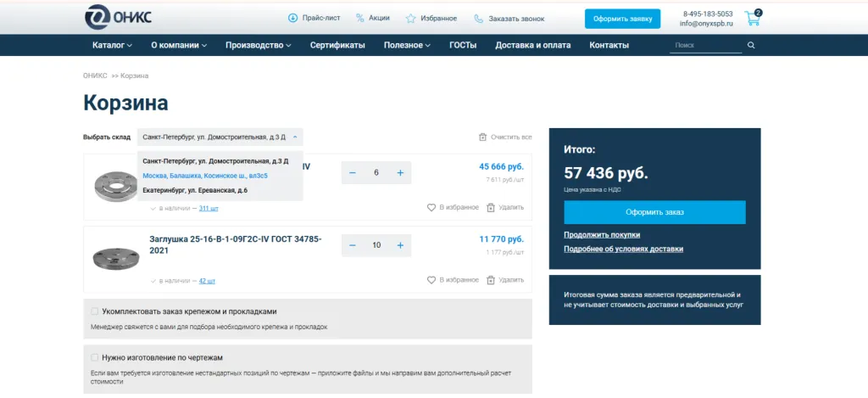The width and height of the screenshot is (868, 398).
Task: Choose Екатеринбург, ул. Ереванская warehouse
Action: pos(195,190)
